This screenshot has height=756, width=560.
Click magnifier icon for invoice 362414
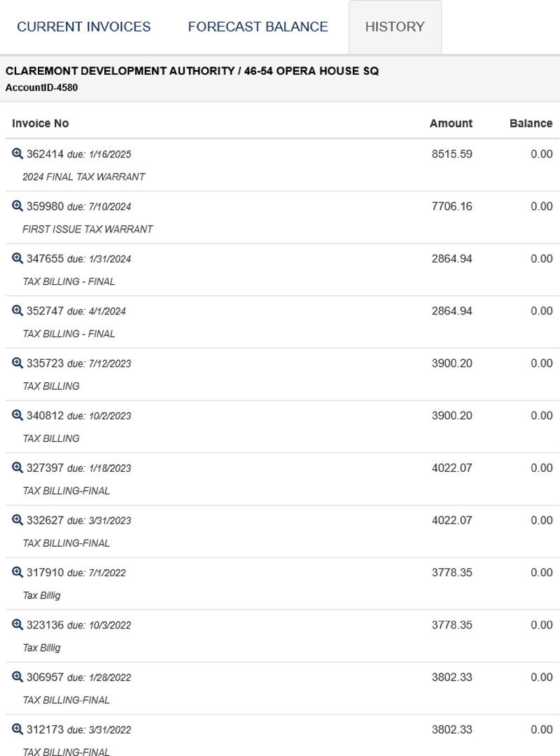click(17, 153)
